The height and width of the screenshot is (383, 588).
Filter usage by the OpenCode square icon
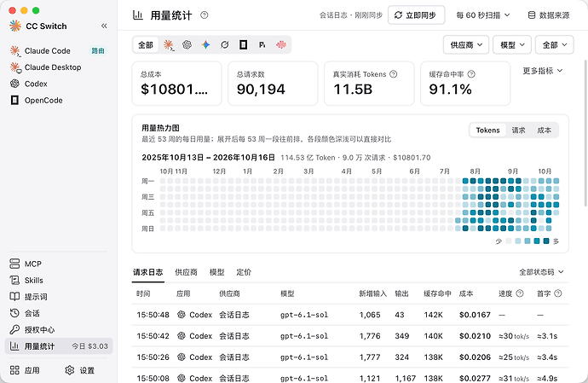pos(244,45)
